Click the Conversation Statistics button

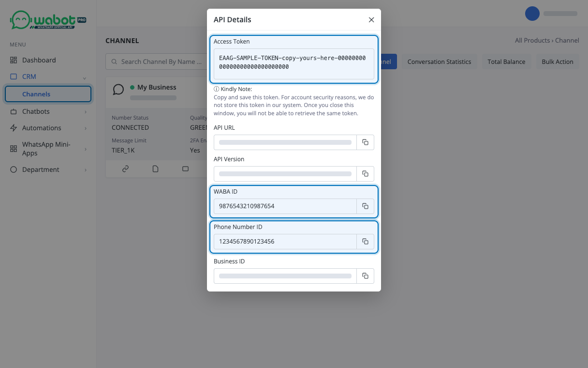439,61
